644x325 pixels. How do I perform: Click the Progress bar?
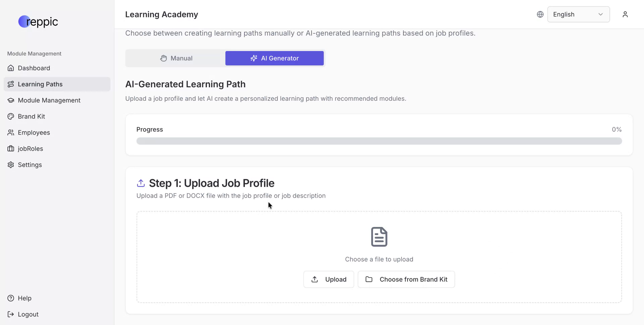(379, 141)
